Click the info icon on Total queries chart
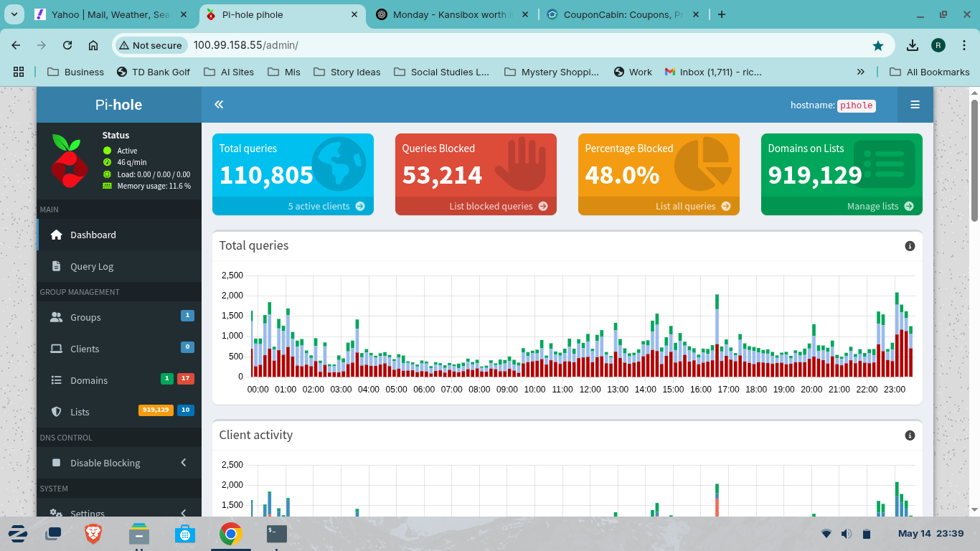980x551 pixels. click(910, 246)
